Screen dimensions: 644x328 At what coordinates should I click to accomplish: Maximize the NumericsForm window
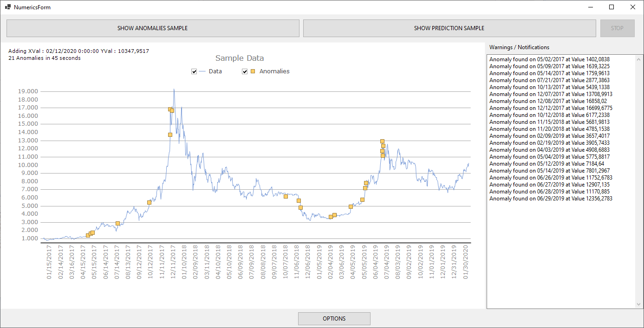pos(611,7)
